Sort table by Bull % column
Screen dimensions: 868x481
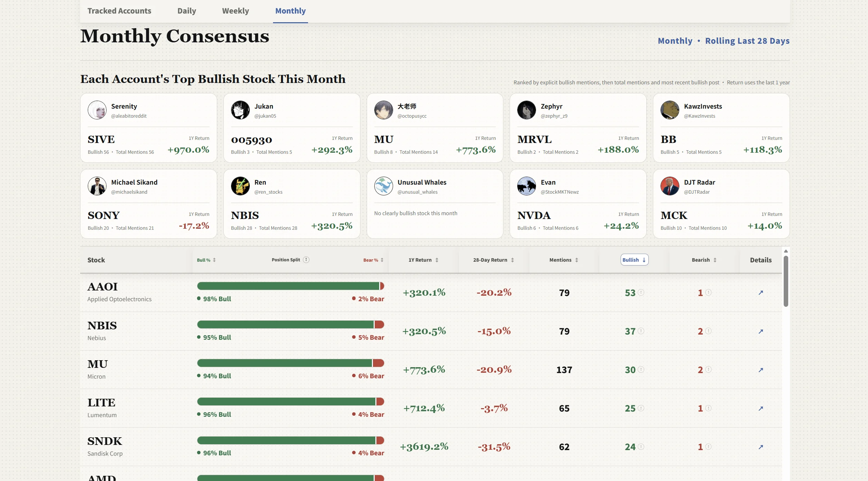(x=206, y=260)
